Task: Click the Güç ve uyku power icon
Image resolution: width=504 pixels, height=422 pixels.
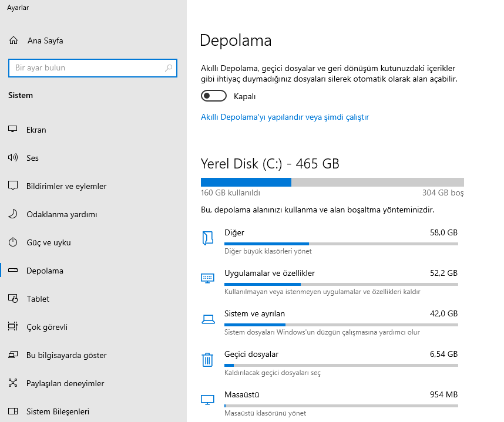Action: [14, 242]
